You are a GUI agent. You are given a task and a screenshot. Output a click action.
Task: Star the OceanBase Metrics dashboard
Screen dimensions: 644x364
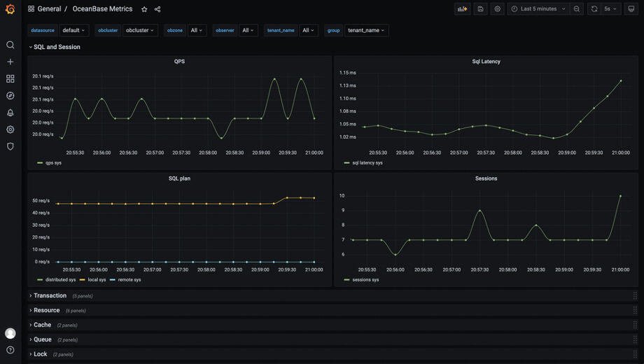point(144,9)
